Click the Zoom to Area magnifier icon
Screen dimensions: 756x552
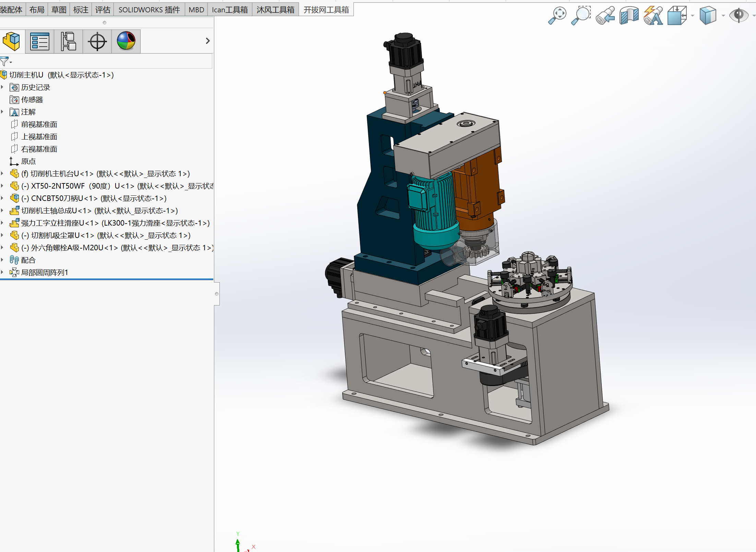pyautogui.click(x=581, y=15)
